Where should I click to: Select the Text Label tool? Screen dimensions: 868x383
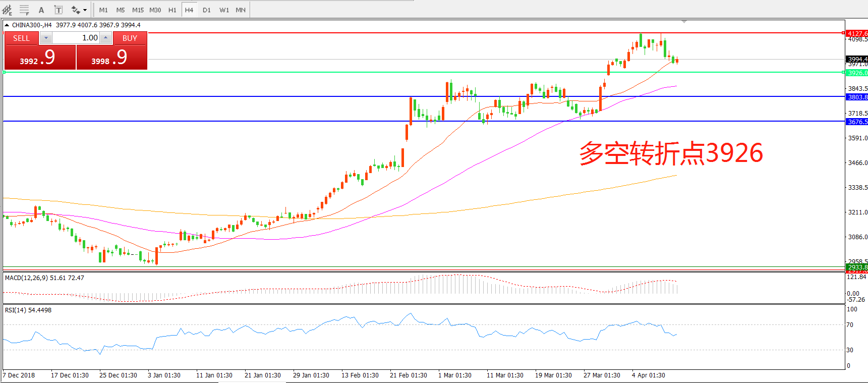pos(59,10)
